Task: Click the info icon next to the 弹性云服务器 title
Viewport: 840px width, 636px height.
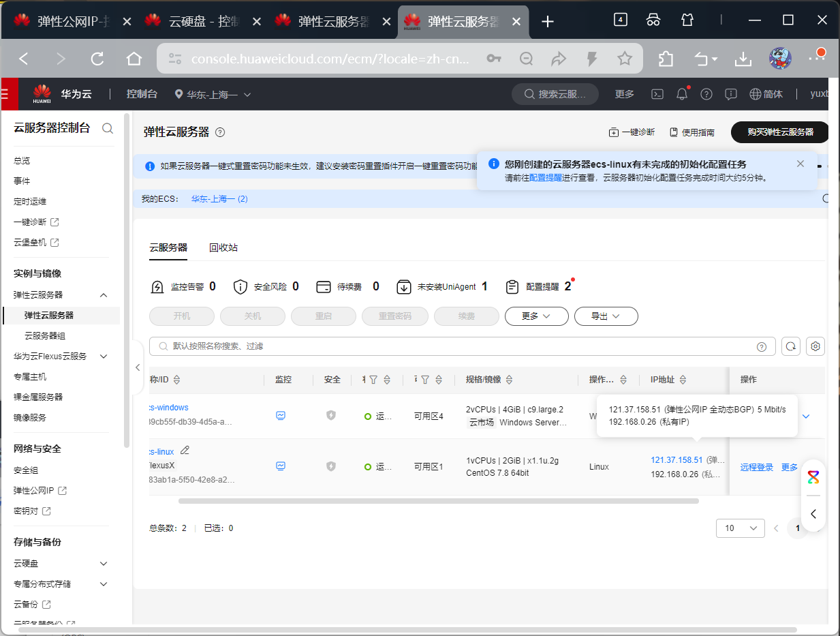Action: (220, 132)
